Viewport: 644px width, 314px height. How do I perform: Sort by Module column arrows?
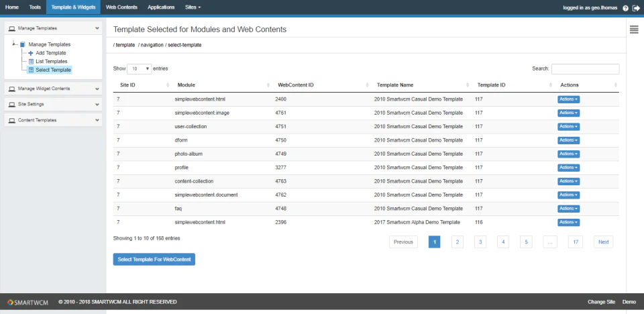pyautogui.click(x=268, y=85)
